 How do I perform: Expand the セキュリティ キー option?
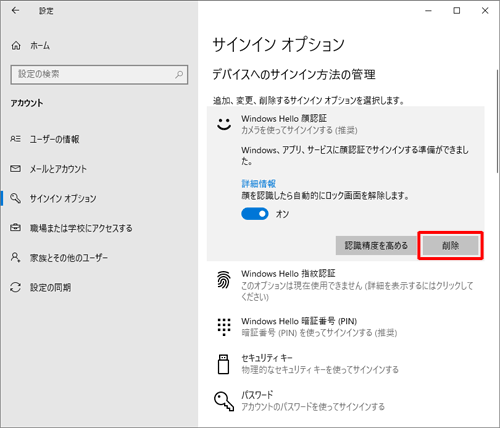[345, 364]
